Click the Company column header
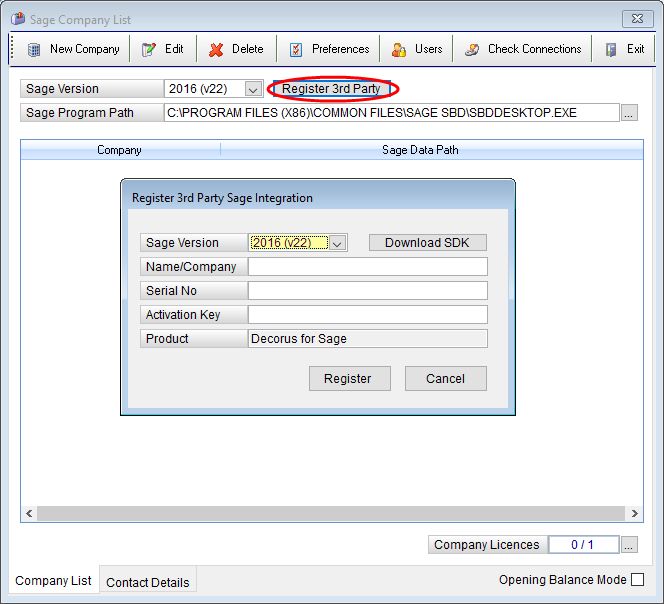The width and height of the screenshot is (664, 604). (x=120, y=150)
